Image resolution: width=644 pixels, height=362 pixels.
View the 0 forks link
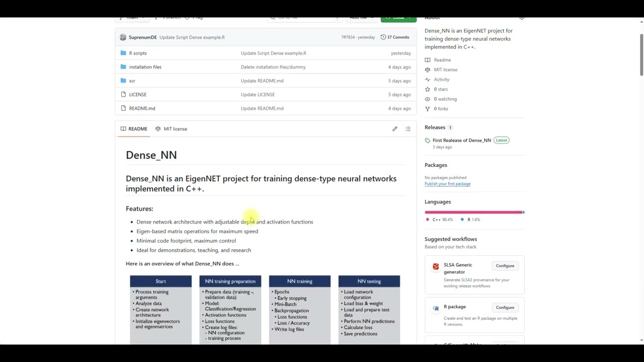[441, 109]
